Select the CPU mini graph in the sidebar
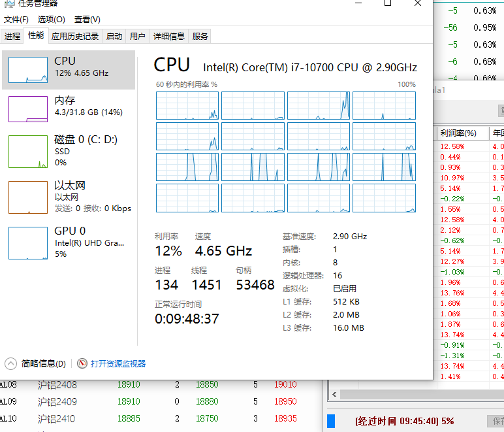This screenshot has width=504, height=432. 28,70
